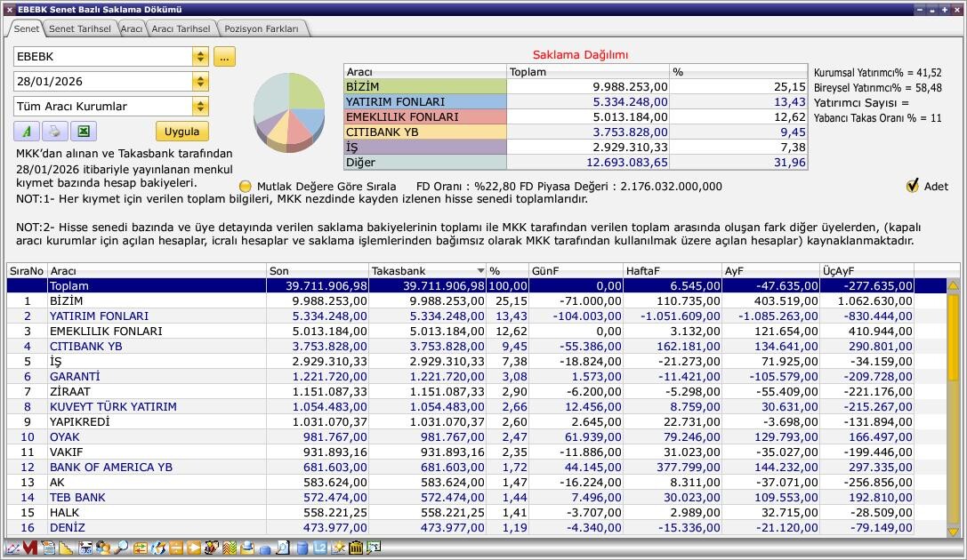Click the ellipsis symbol browse button
This screenshot has width=967, height=560.
[x=224, y=57]
